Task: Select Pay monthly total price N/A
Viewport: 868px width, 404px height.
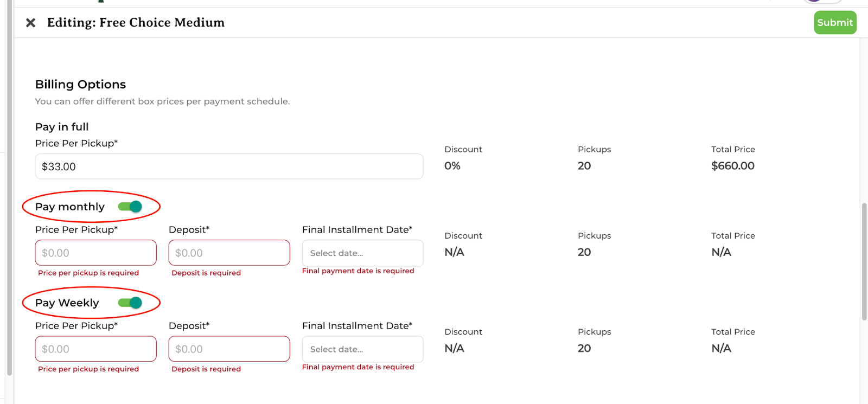Action: (722, 252)
